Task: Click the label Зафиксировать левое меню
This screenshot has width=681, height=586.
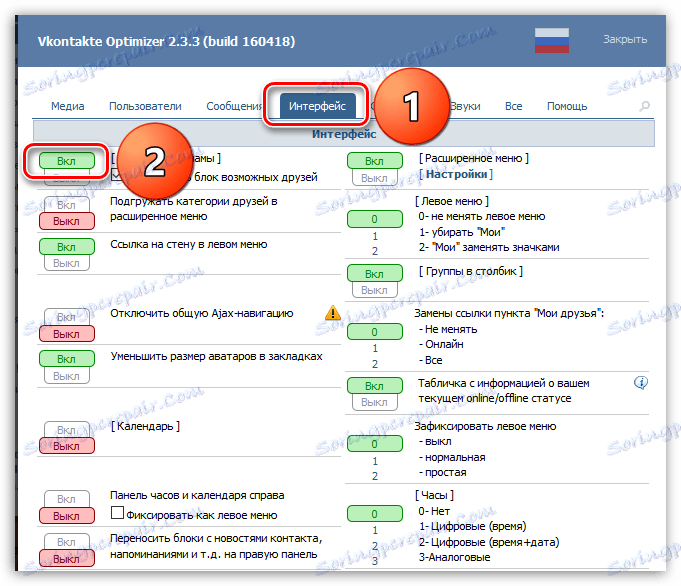Action: 485,426
